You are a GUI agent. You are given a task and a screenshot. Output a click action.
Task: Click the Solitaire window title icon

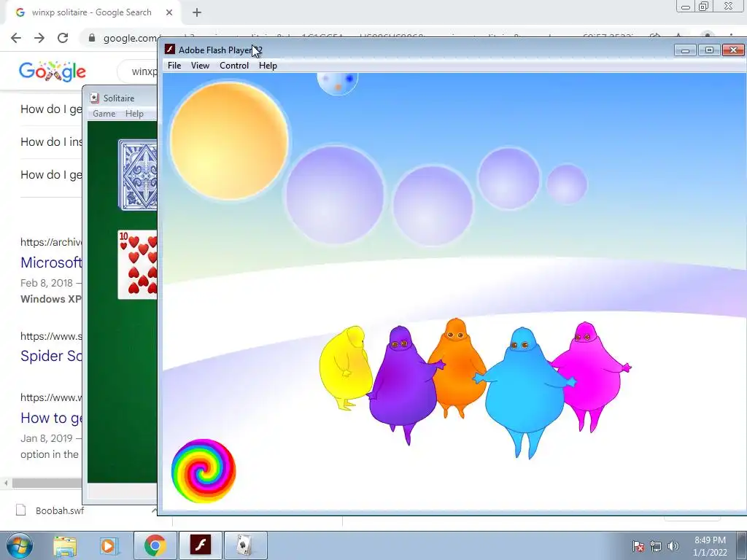(94, 98)
